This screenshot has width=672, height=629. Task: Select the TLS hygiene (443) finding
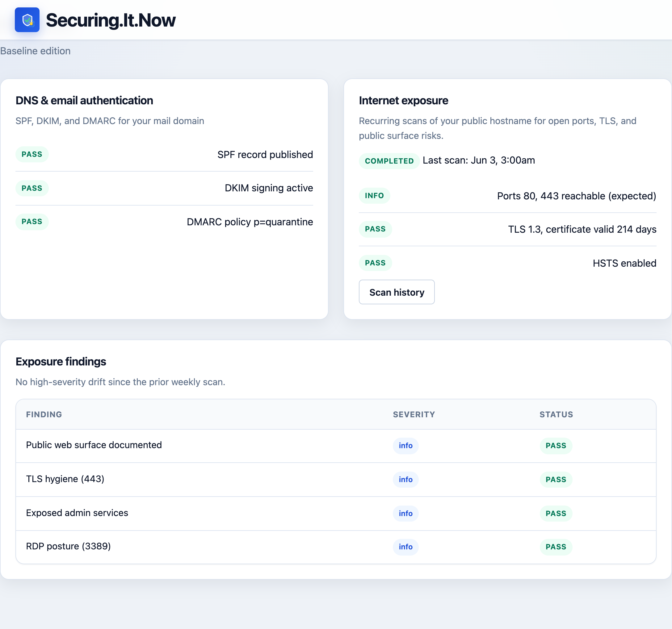tap(65, 479)
